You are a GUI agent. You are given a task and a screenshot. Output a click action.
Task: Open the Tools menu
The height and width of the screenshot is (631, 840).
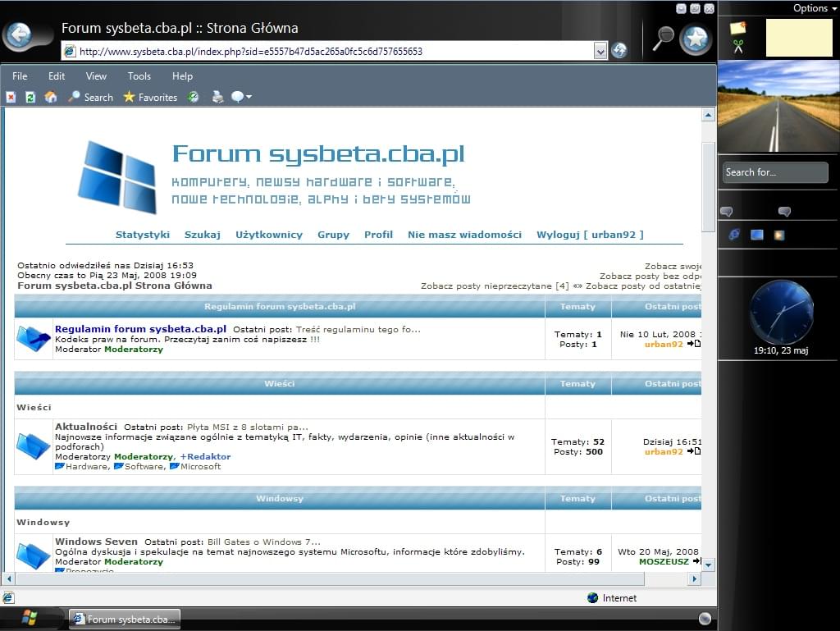pos(139,76)
